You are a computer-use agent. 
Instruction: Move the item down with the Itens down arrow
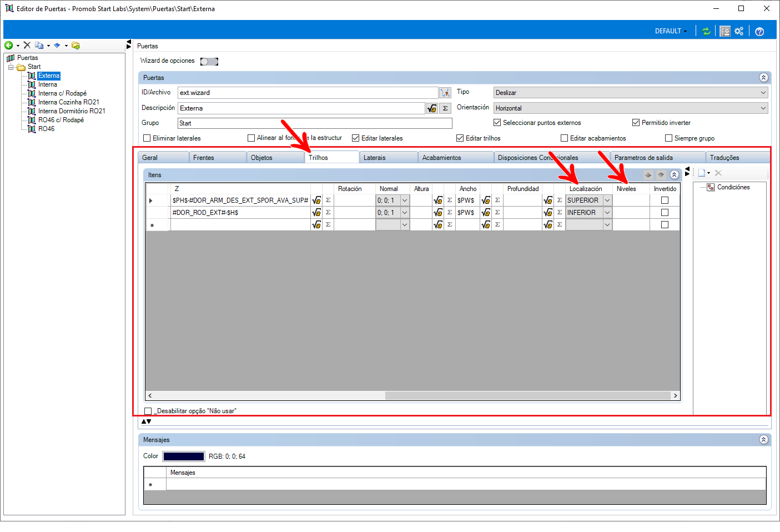pos(661,175)
